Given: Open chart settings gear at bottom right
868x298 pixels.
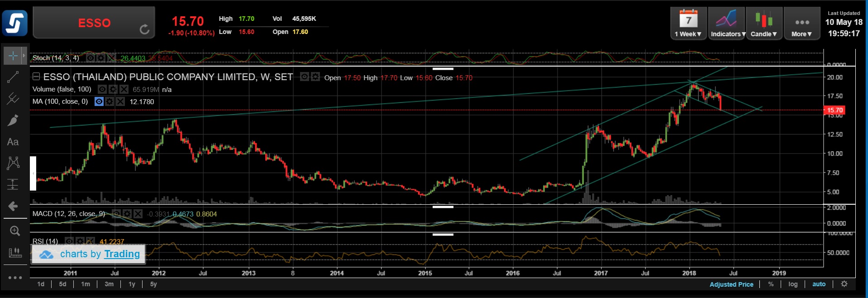Looking at the screenshot, I should click(844, 284).
